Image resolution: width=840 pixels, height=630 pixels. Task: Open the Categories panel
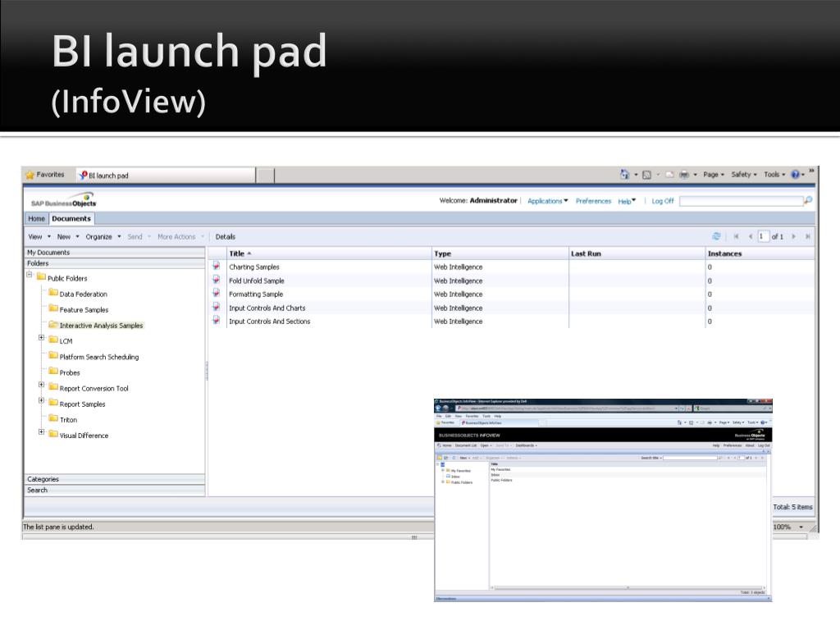click(115, 479)
